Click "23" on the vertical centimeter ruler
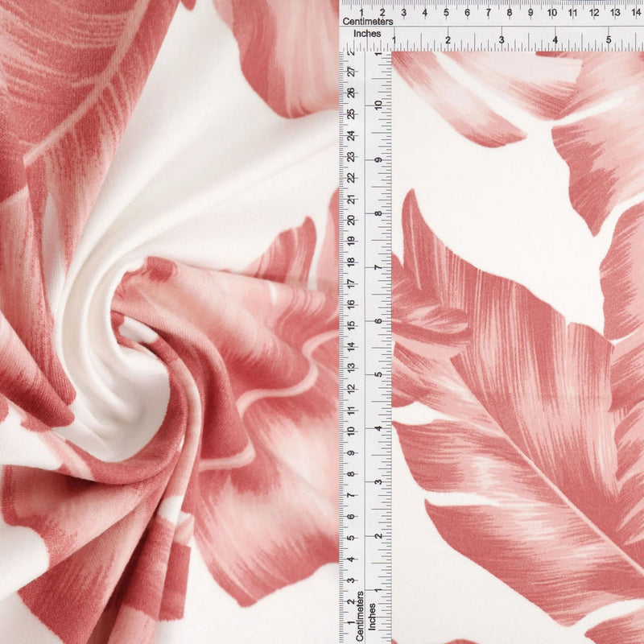The height and width of the screenshot is (644, 644). coord(352,157)
